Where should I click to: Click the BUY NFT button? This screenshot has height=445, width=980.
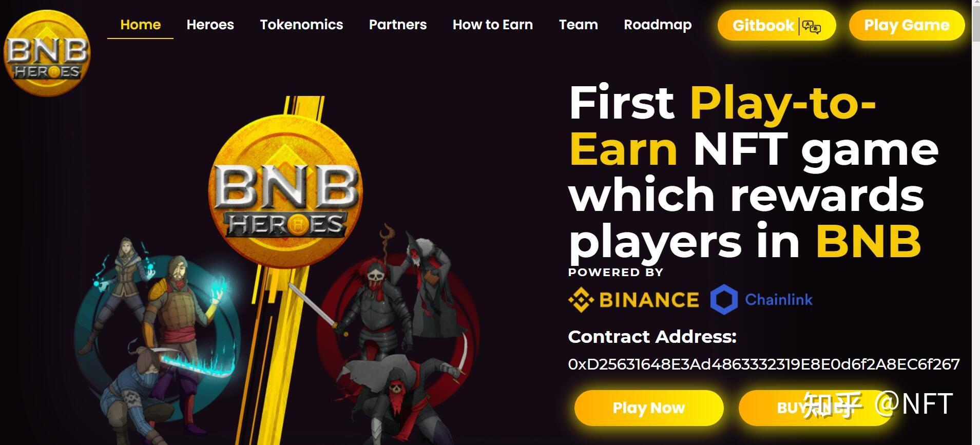click(x=816, y=408)
